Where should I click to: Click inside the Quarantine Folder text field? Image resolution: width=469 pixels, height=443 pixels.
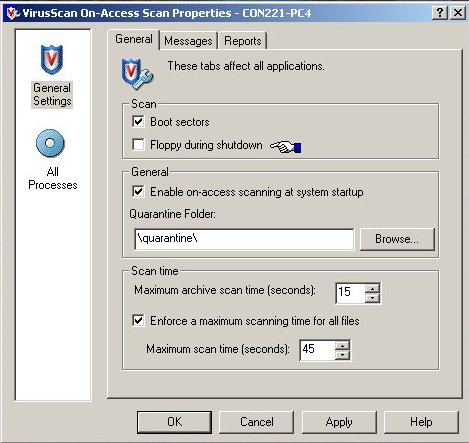pos(244,239)
